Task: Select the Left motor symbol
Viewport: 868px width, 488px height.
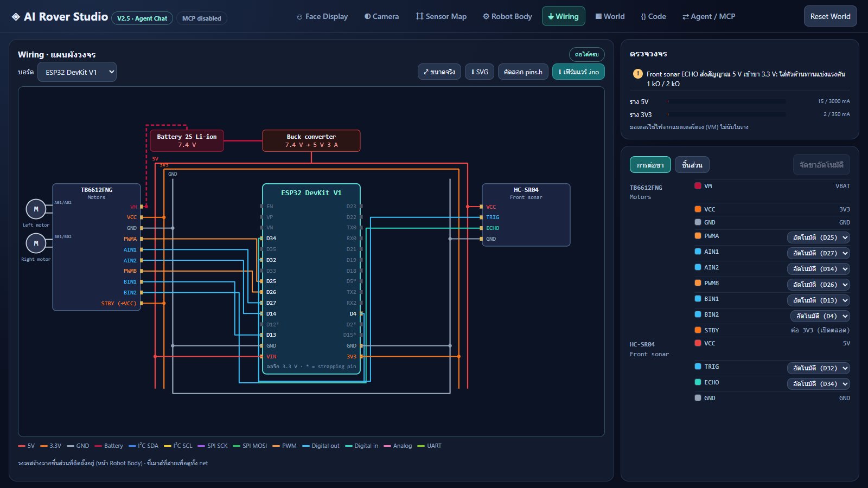Action: click(36, 209)
